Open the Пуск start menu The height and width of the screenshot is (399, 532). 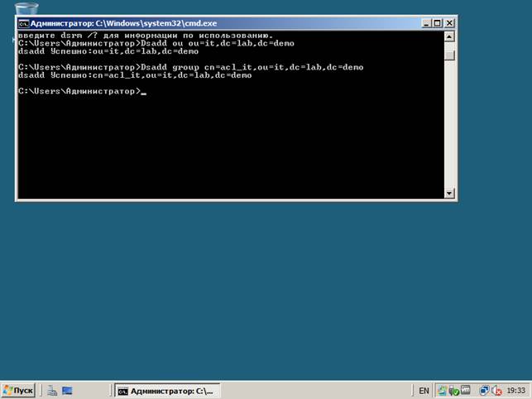click(18, 391)
